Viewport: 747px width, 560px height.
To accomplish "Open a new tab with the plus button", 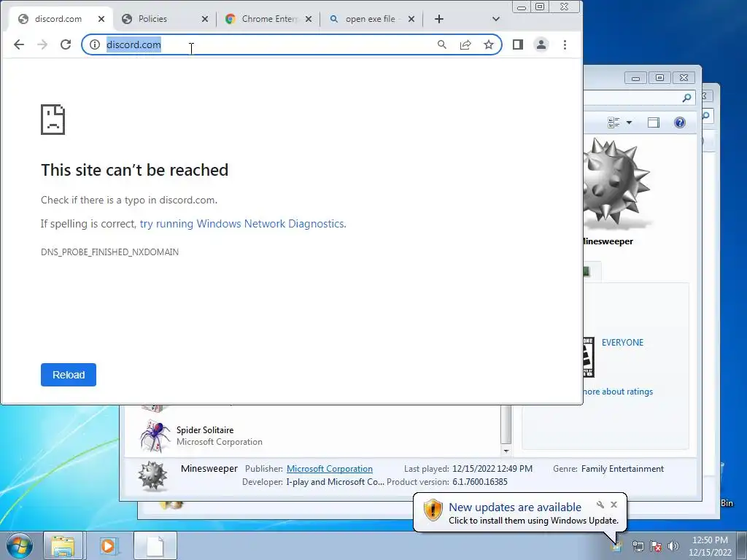I will pos(439,19).
